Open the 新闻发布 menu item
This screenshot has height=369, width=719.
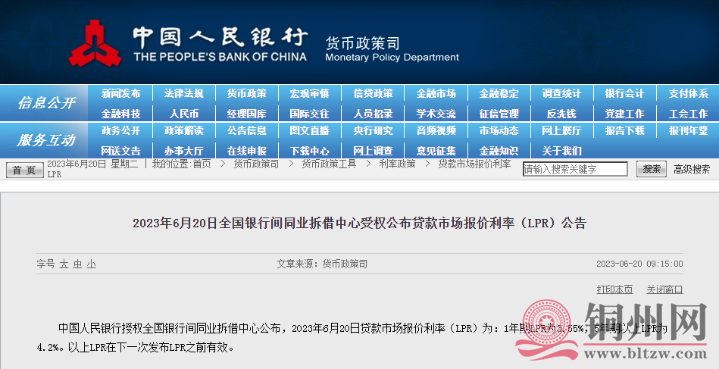pos(121,94)
